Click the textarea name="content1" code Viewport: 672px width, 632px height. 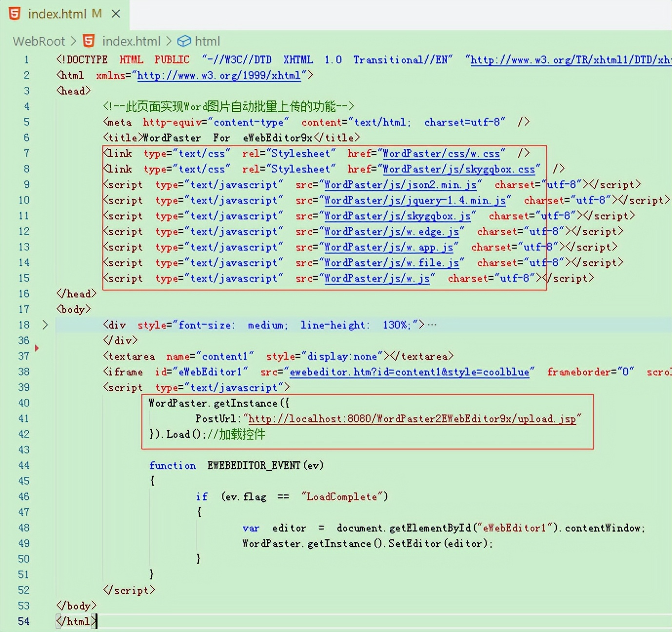point(278,356)
